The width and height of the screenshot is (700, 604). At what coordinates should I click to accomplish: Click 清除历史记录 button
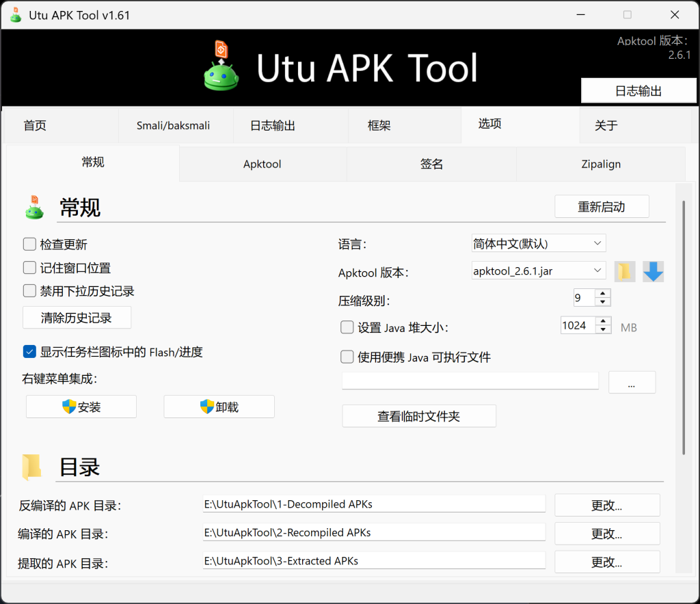click(x=77, y=318)
